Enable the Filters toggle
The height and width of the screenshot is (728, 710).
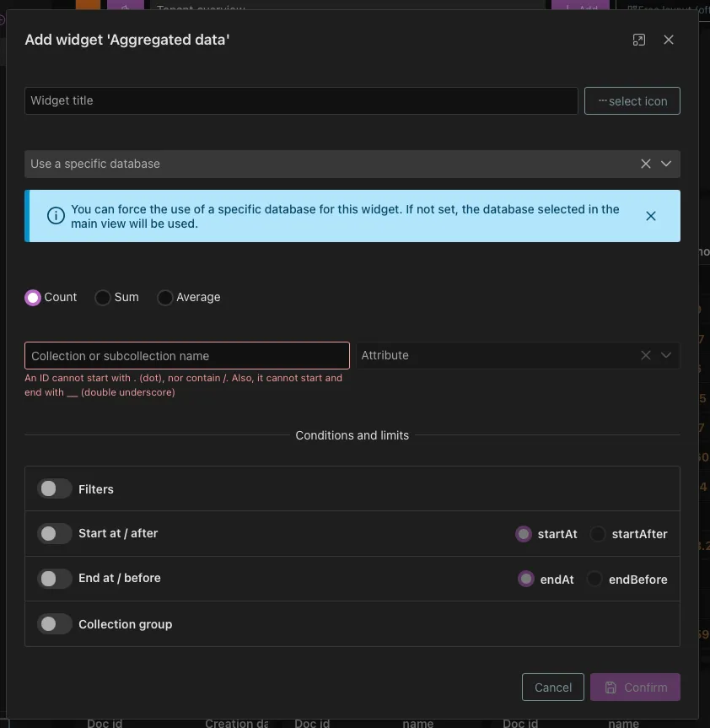(54, 488)
